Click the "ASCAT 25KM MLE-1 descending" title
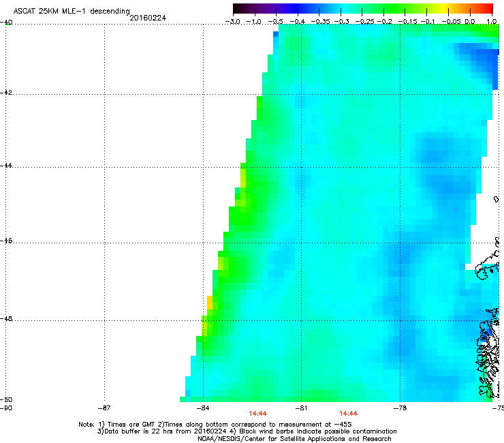The width and height of the screenshot is (504, 443). [72, 11]
